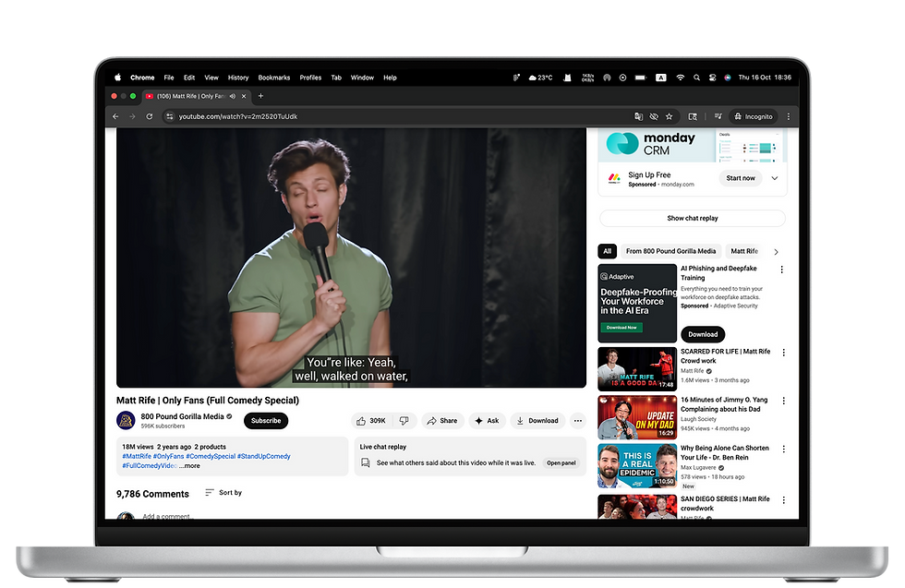Open THIS IS A REAL EPIDEMIC thumbnail
The height and width of the screenshot is (588, 905).
637,465
